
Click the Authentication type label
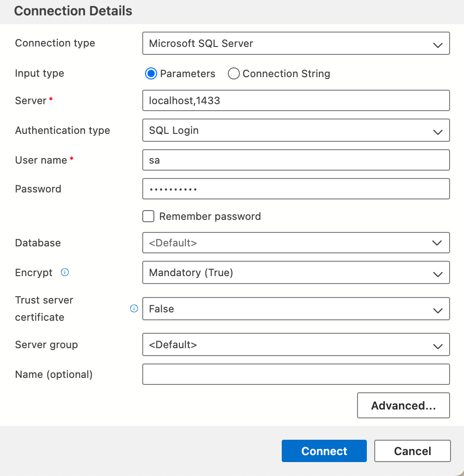(63, 131)
